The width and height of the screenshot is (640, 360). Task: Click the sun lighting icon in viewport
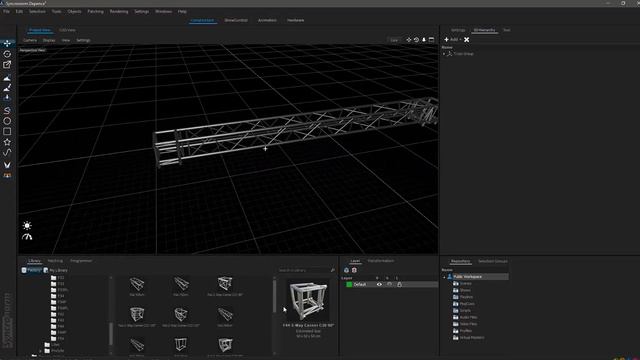coord(27,225)
